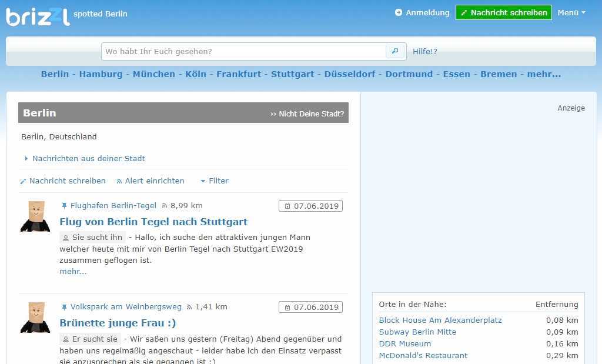
Task: Select the Frankfurt city link
Action: click(x=239, y=74)
